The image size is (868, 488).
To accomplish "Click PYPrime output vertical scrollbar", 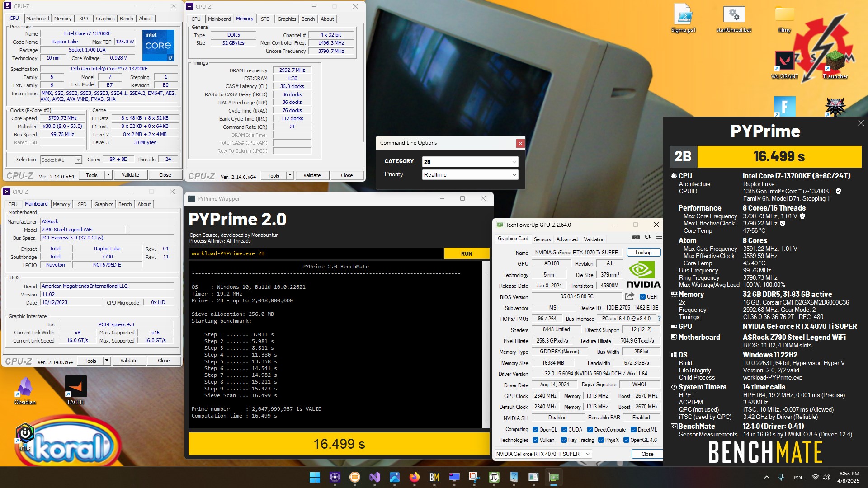I will 486,344.
